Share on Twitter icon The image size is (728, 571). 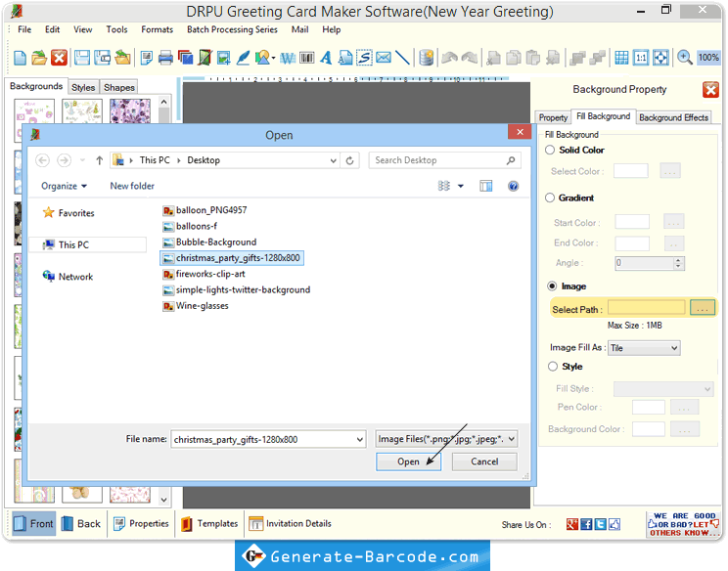pyautogui.click(x=601, y=525)
